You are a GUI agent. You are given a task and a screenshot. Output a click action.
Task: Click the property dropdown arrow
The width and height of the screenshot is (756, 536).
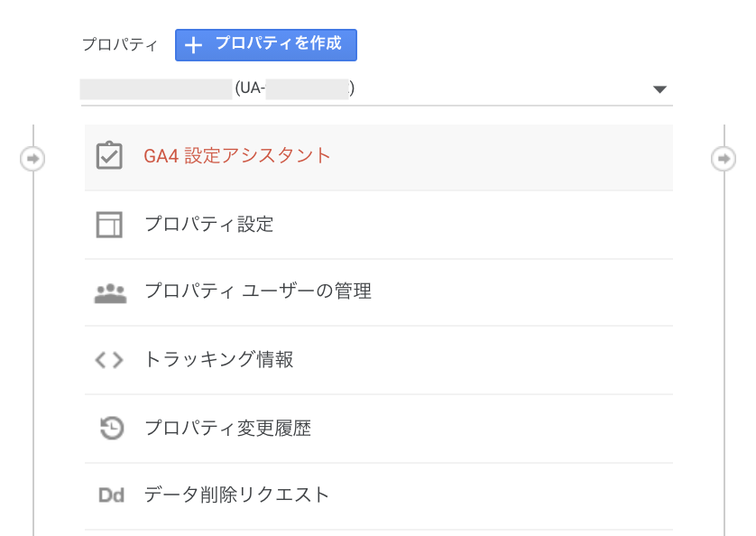[659, 89]
